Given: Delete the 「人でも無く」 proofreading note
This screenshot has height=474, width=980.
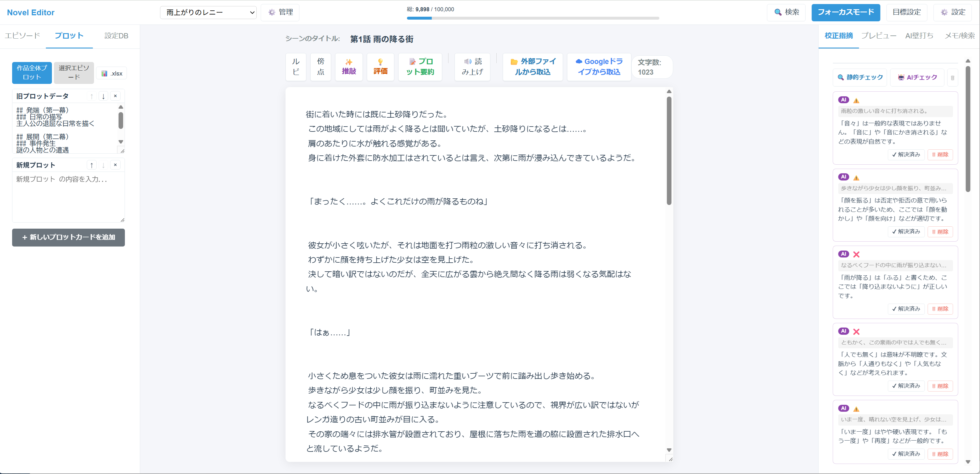Looking at the screenshot, I should [940, 386].
